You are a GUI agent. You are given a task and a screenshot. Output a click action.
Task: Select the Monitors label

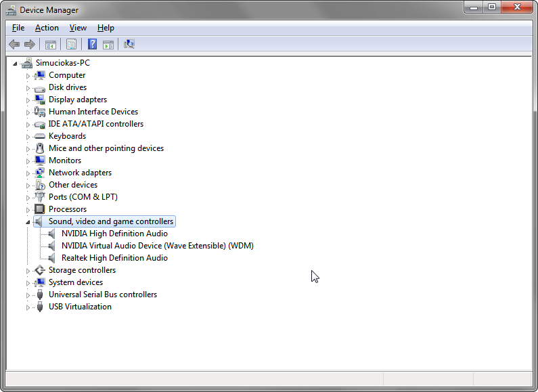click(x=65, y=160)
